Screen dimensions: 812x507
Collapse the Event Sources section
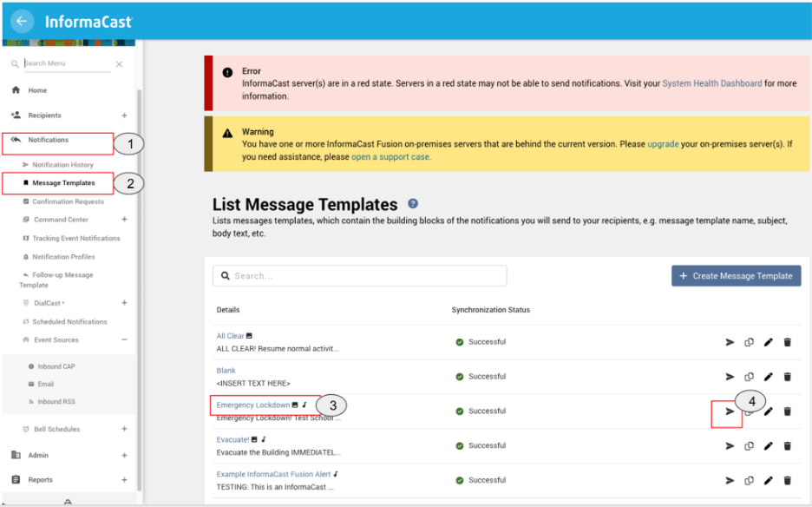[124, 340]
